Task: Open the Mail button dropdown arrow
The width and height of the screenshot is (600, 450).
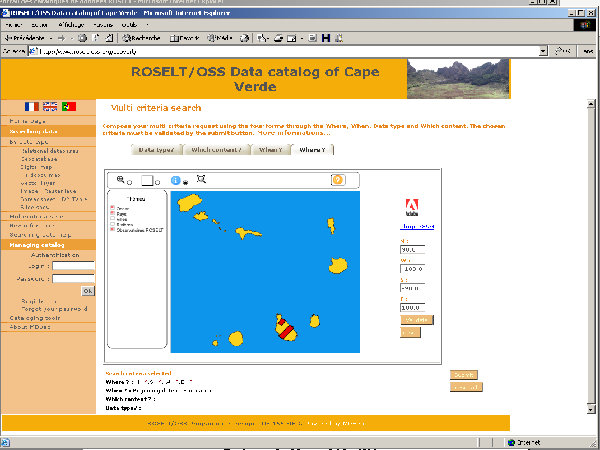Action: coord(269,38)
